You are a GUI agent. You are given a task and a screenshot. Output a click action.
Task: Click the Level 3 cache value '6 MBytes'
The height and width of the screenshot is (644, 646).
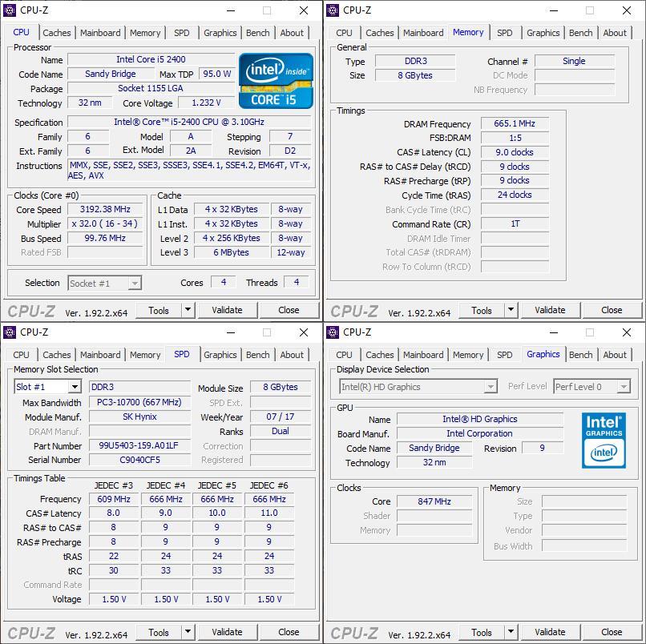(231, 252)
